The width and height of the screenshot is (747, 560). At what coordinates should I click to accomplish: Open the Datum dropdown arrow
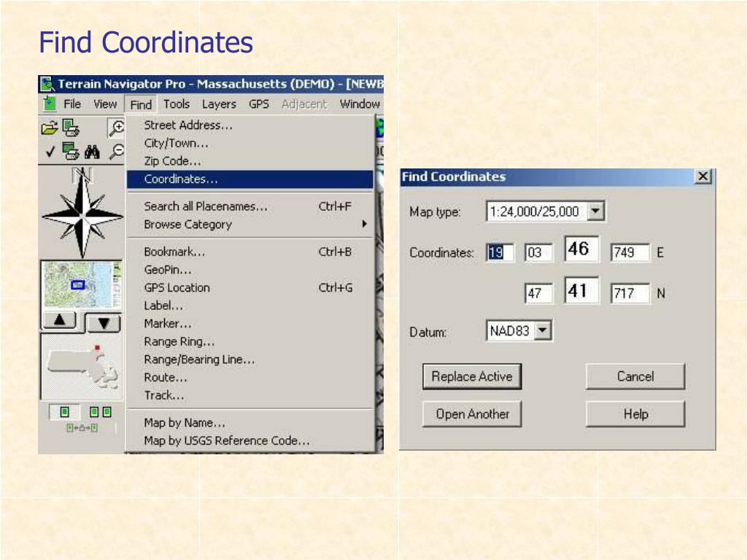543,330
